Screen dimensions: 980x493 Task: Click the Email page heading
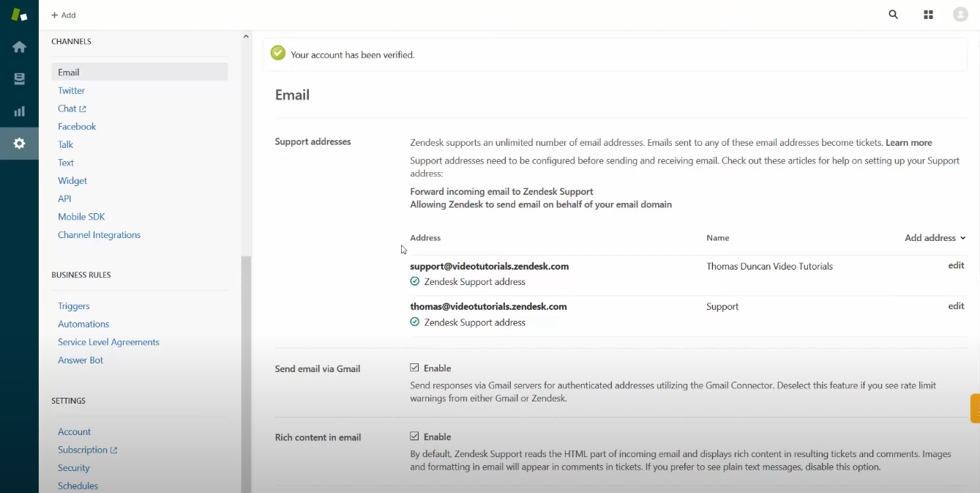292,95
